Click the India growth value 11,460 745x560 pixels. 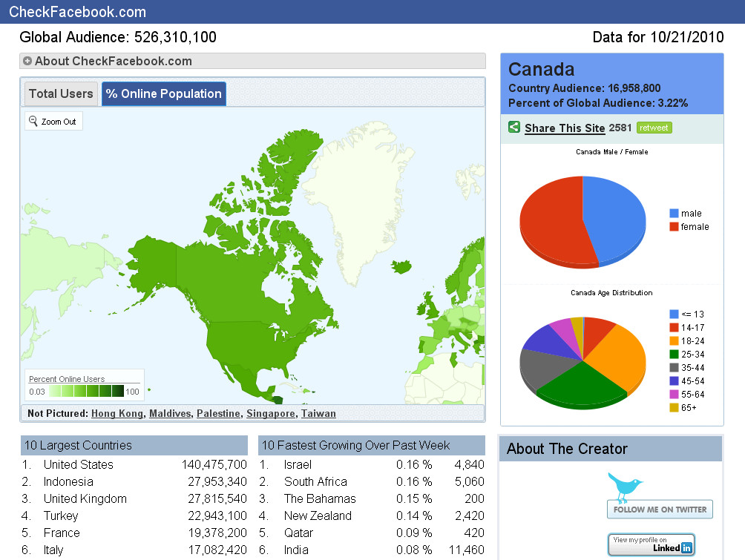[467, 550]
